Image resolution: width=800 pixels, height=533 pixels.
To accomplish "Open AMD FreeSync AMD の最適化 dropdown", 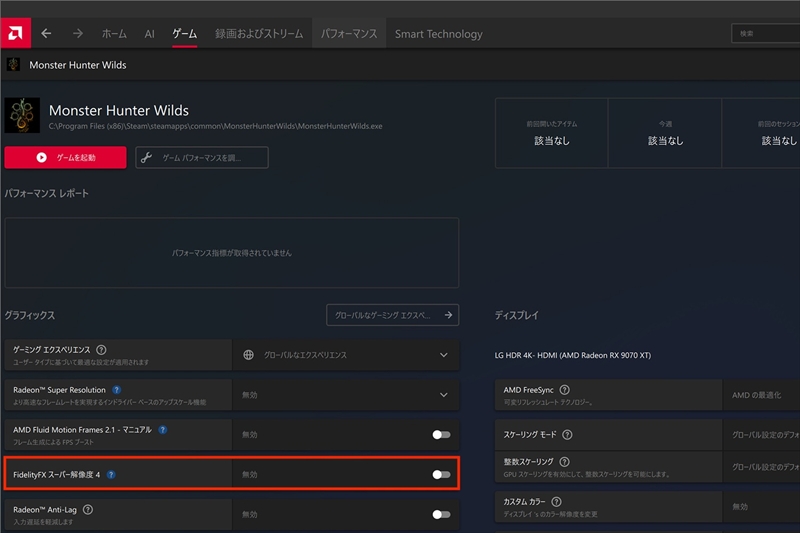I will click(x=761, y=394).
